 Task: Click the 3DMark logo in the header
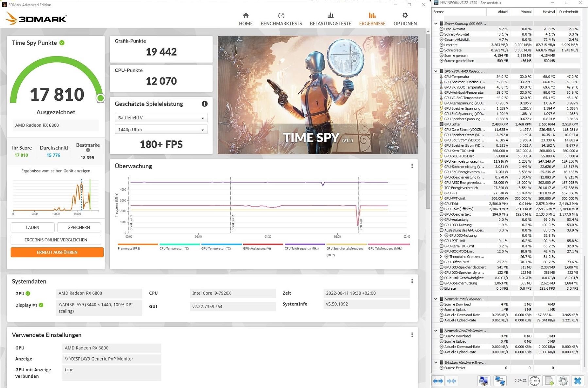coord(36,18)
